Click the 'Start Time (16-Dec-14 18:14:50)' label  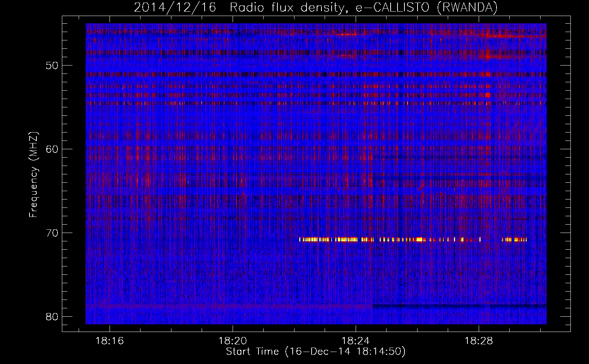(x=316, y=352)
